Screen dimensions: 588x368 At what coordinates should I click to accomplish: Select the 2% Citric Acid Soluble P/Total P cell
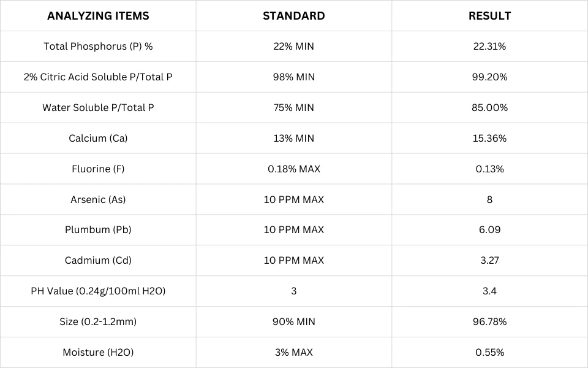(98, 77)
